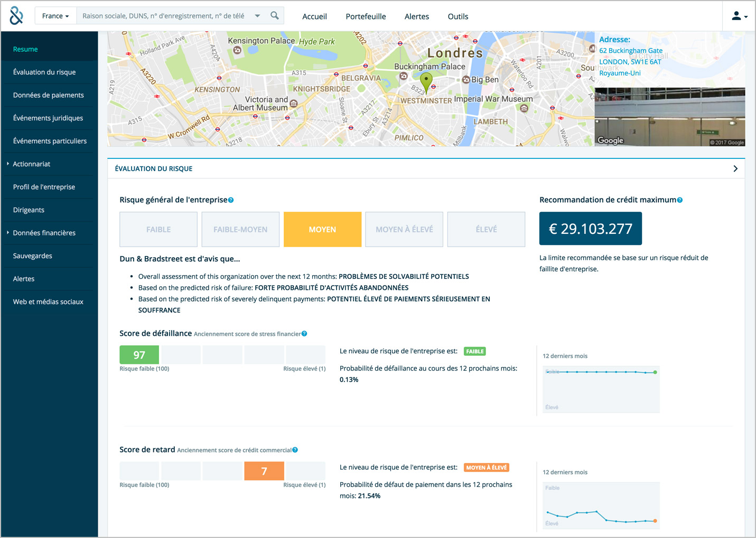Click the ampersand logo in header
Image resolution: width=756 pixels, height=538 pixels.
click(x=16, y=16)
